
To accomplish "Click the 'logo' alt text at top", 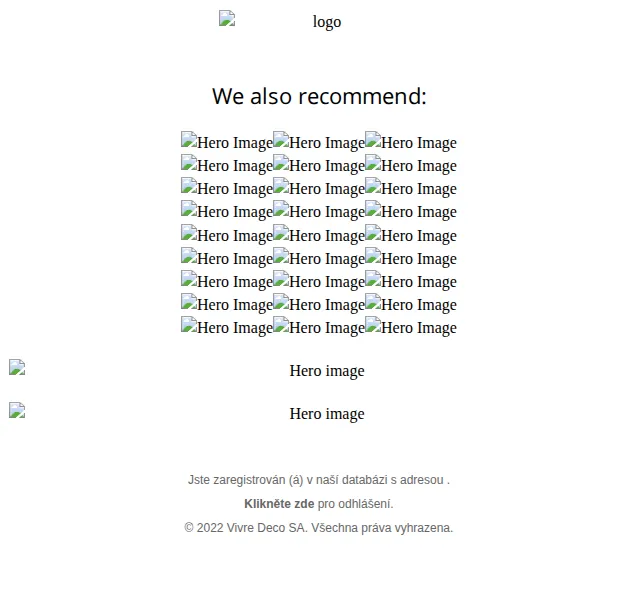I will click(327, 22).
